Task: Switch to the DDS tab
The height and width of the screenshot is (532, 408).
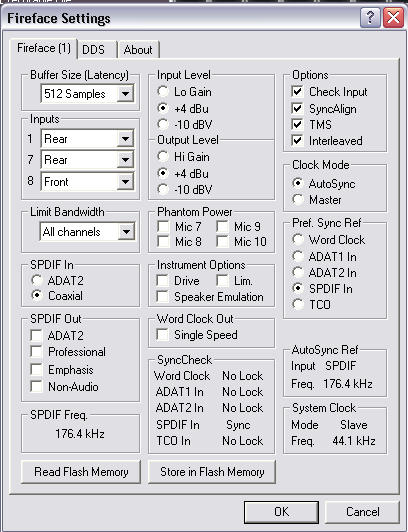Action: (97, 50)
